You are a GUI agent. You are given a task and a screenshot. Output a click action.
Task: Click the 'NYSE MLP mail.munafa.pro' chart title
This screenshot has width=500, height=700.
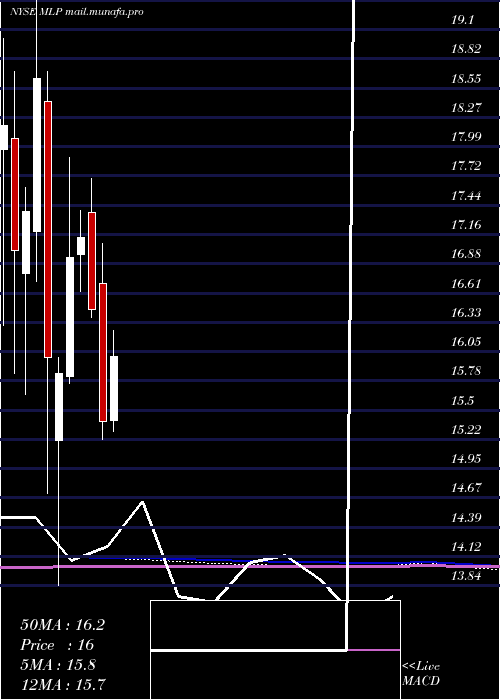coord(77,12)
